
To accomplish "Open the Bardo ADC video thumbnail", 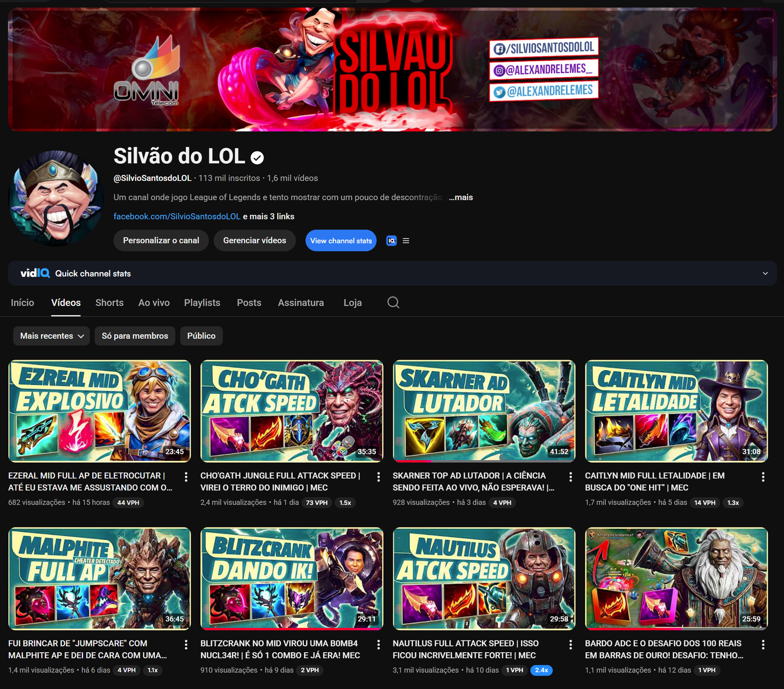I will click(x=676, y=579).
